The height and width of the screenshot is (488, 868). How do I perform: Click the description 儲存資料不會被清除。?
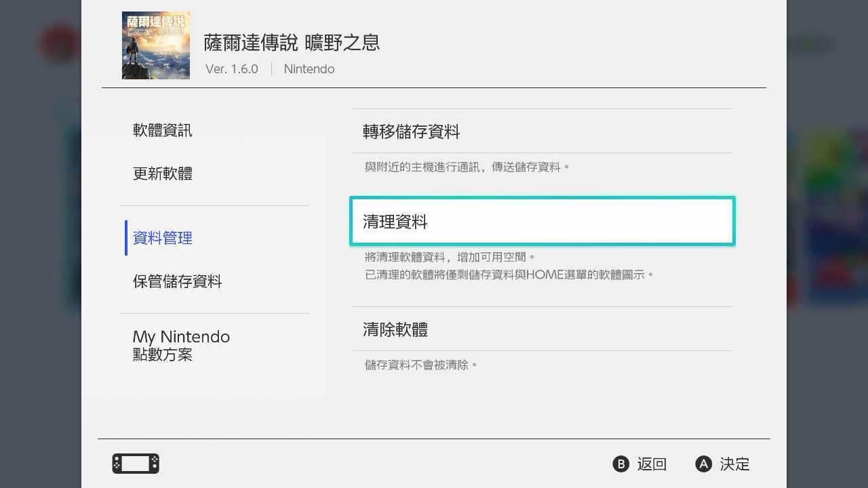421,365
